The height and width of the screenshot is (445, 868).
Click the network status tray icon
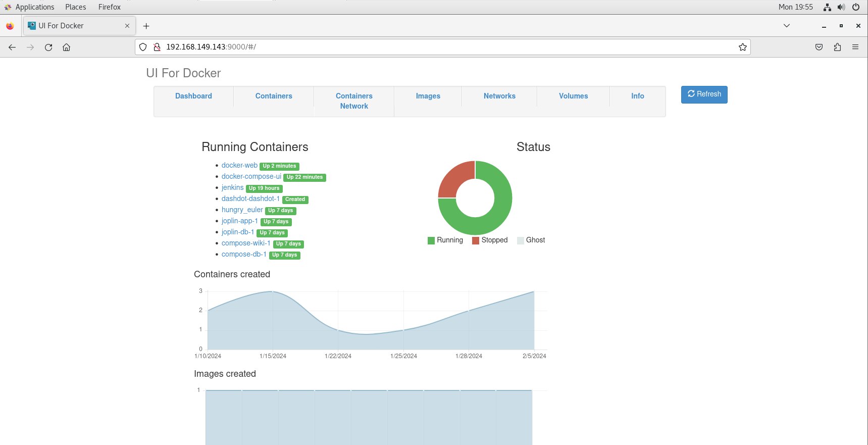827,7
